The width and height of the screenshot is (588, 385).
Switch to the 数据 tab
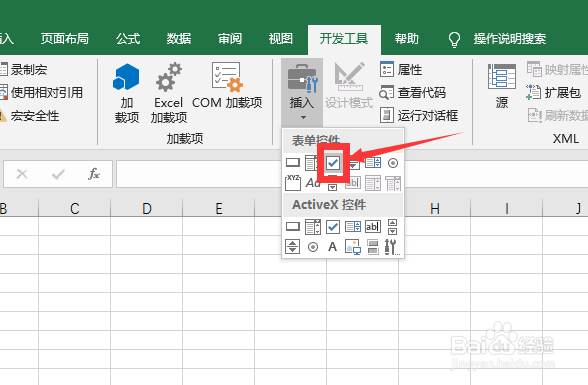point(179,39)
